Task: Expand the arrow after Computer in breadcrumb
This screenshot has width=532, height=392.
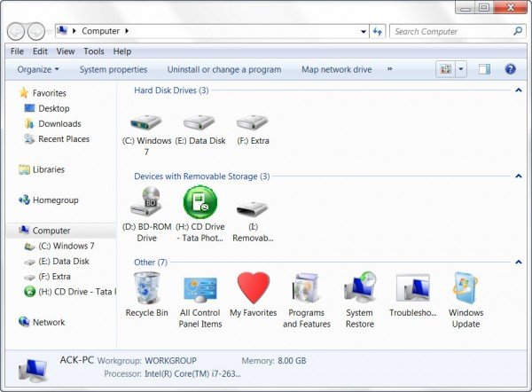Action: 127,31
